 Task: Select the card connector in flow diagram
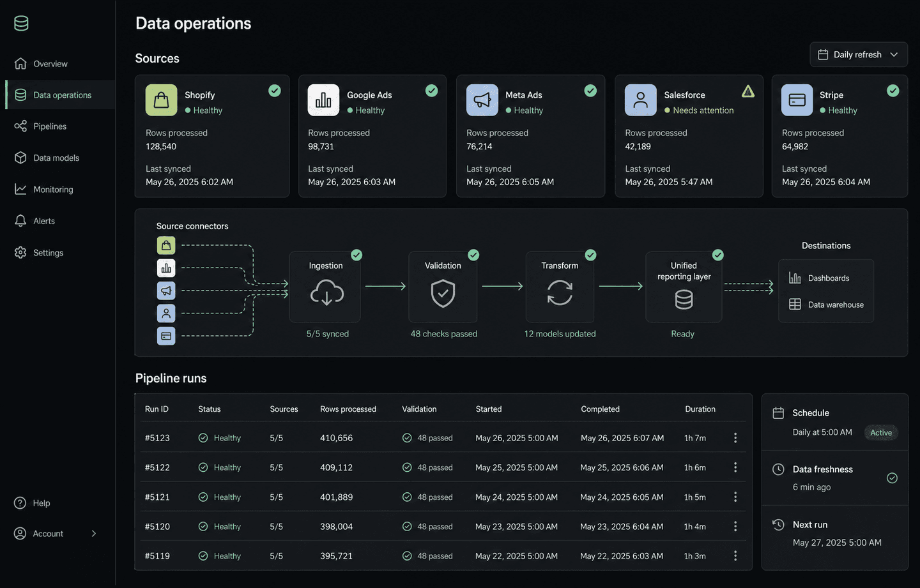pos(166,336)
